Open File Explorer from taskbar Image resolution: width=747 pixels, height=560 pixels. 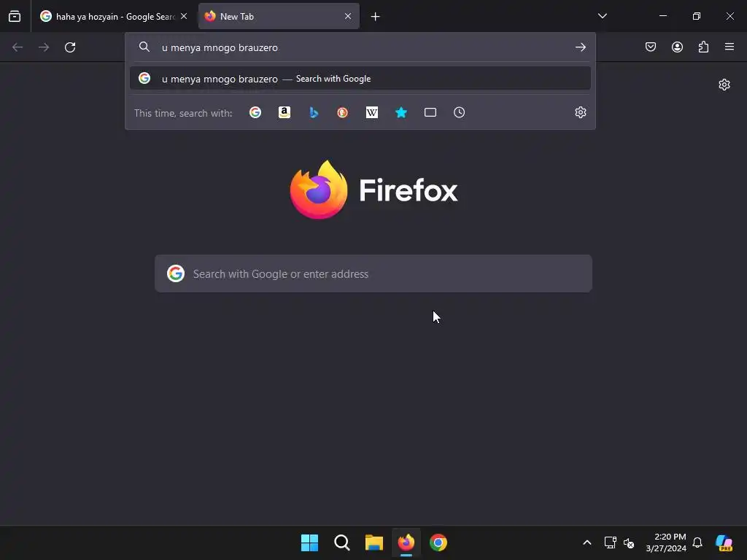point(374,542)
